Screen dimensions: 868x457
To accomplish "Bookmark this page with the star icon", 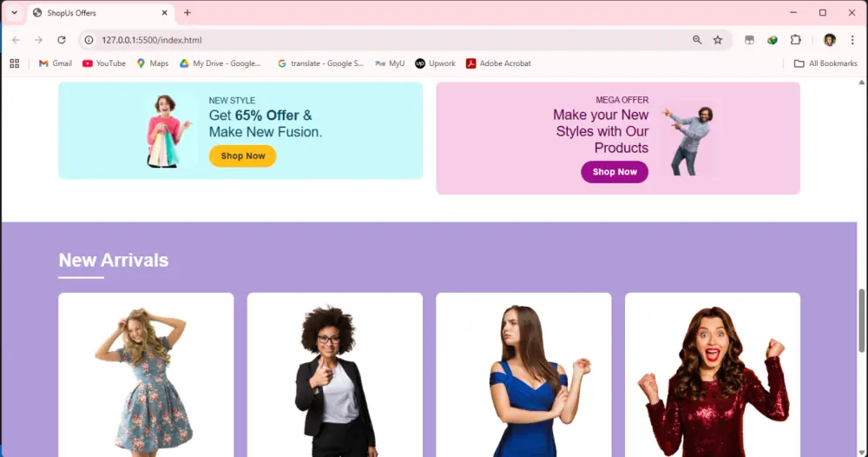I will [718, 40].
